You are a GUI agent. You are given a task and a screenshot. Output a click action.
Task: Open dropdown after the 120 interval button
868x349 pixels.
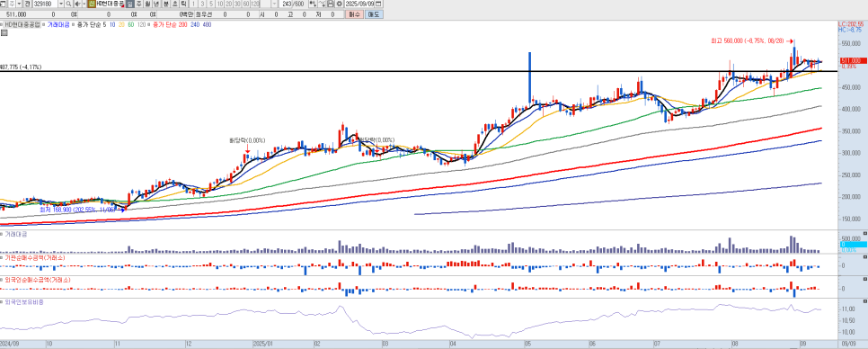[x=275, y=4]
